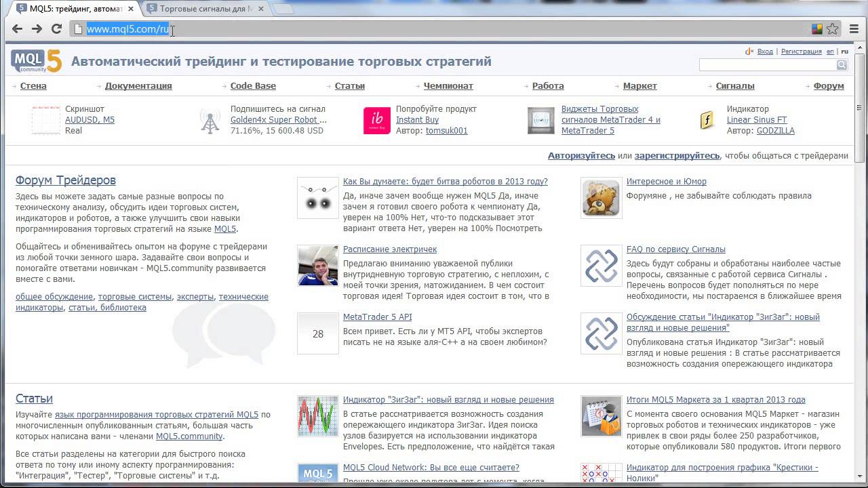Click the pink Instant Buy product icon
The width and height of the screenshot is (868, 488).
click(377, 121)
